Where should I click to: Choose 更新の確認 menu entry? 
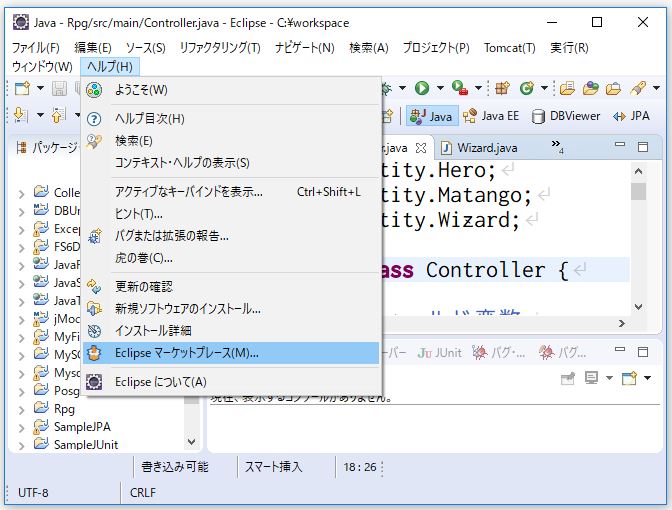[231, 287]
